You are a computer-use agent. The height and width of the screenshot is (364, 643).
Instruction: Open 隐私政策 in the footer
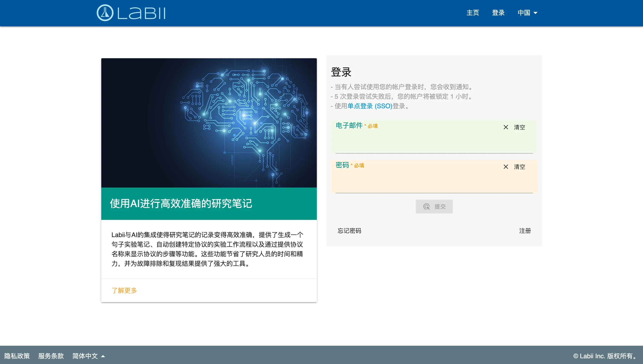17,356
